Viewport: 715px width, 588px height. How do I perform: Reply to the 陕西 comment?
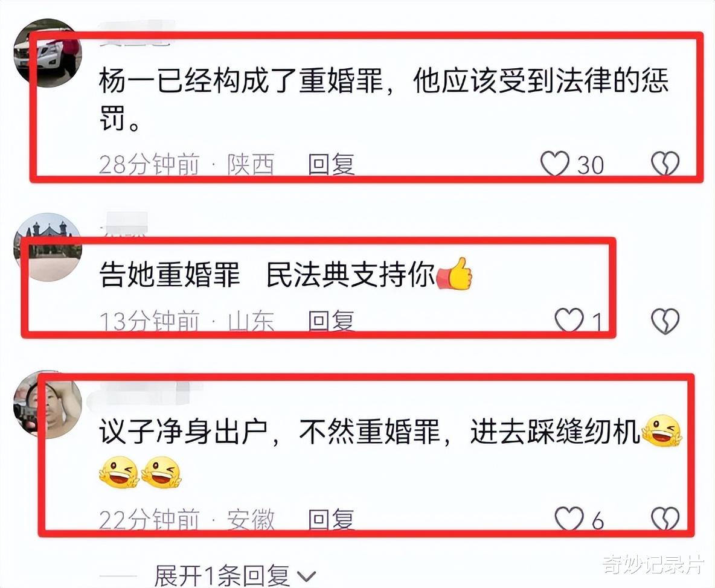coord(332,164)
